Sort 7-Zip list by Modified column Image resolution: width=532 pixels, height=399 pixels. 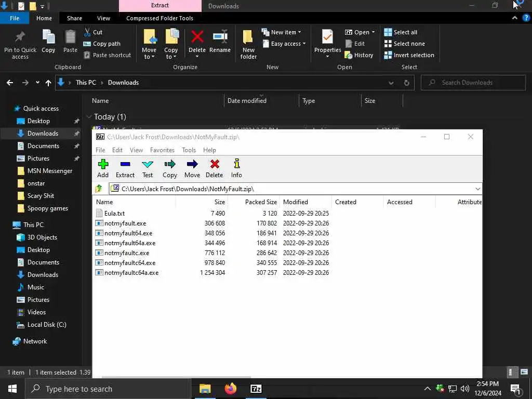(x=305, y=202)
